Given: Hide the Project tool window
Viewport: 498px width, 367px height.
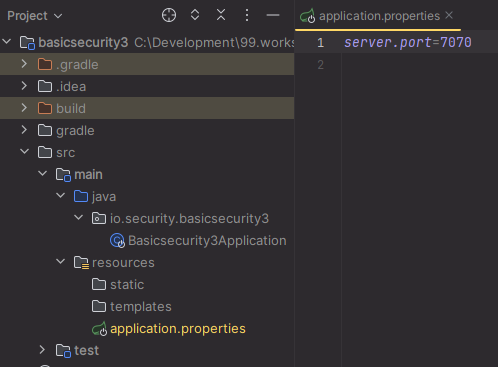Looking at the screenshot, I should [273, 15].
